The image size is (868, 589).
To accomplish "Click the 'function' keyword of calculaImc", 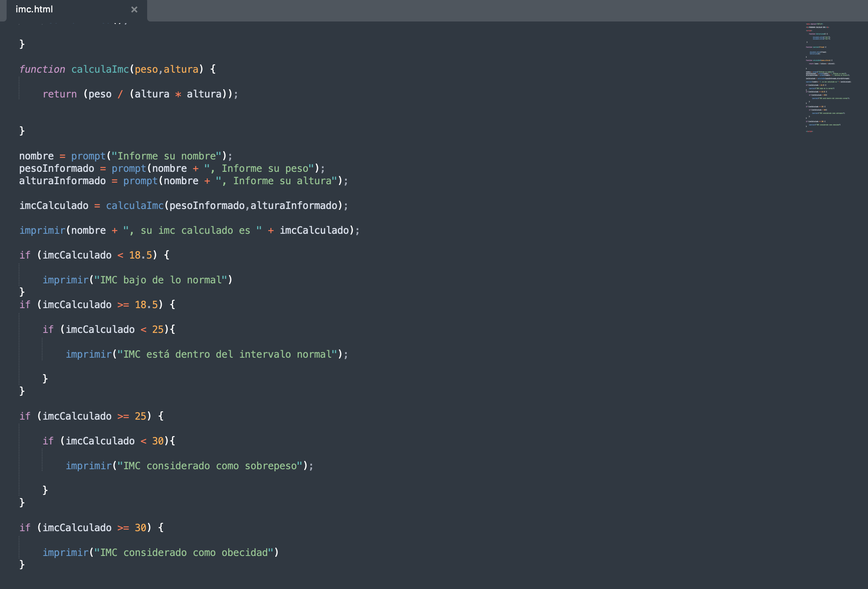I will click(42, 69).
